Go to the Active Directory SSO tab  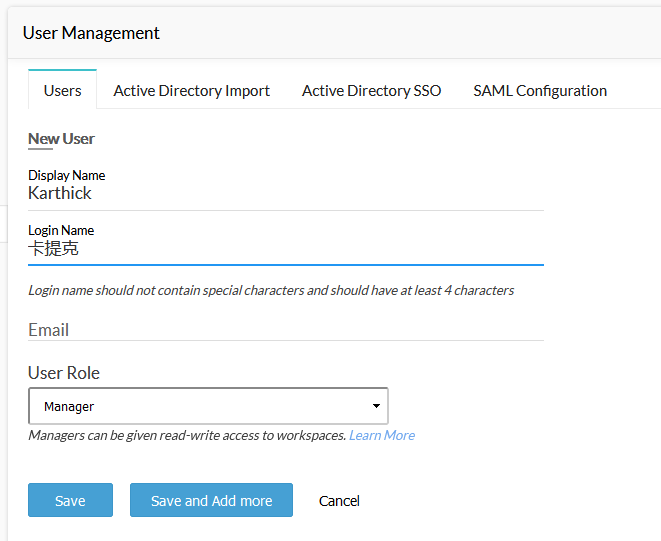tap(371, 90)
